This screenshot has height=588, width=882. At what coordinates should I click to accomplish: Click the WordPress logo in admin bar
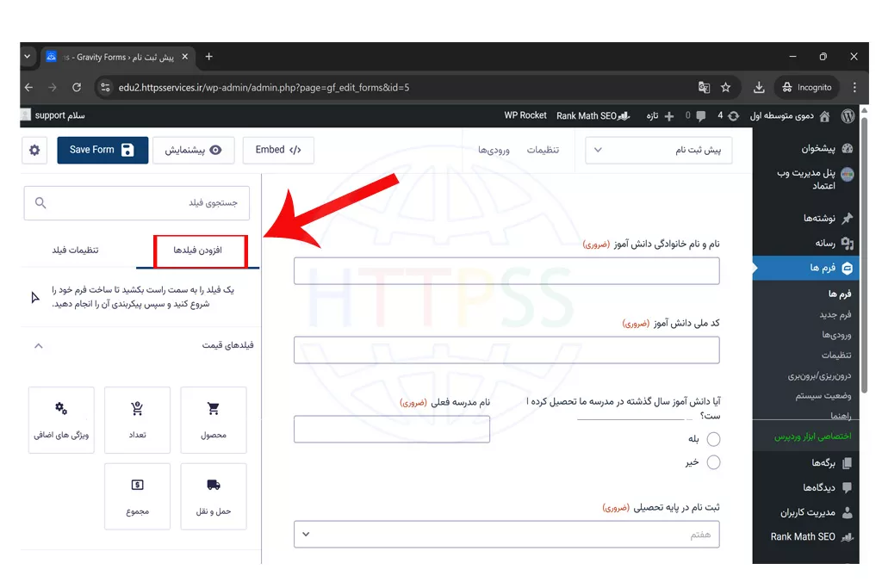848,115
